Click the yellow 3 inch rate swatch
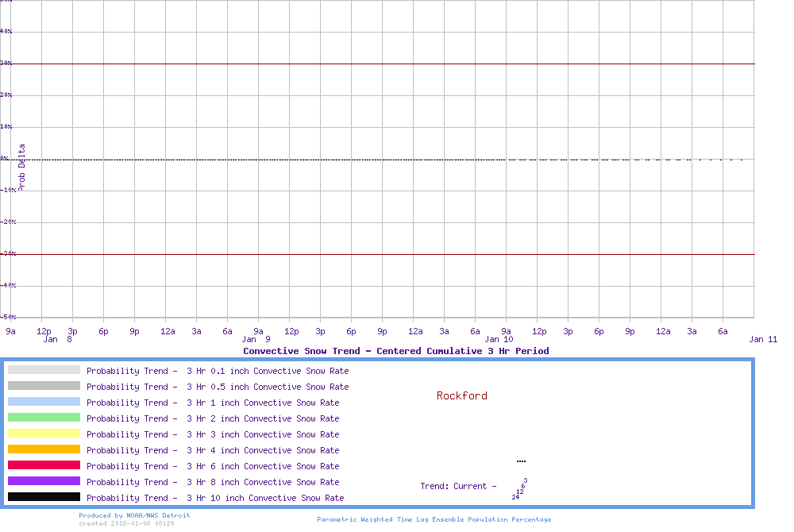Viewport: 794px width, 532px height. tap(44, 434)
